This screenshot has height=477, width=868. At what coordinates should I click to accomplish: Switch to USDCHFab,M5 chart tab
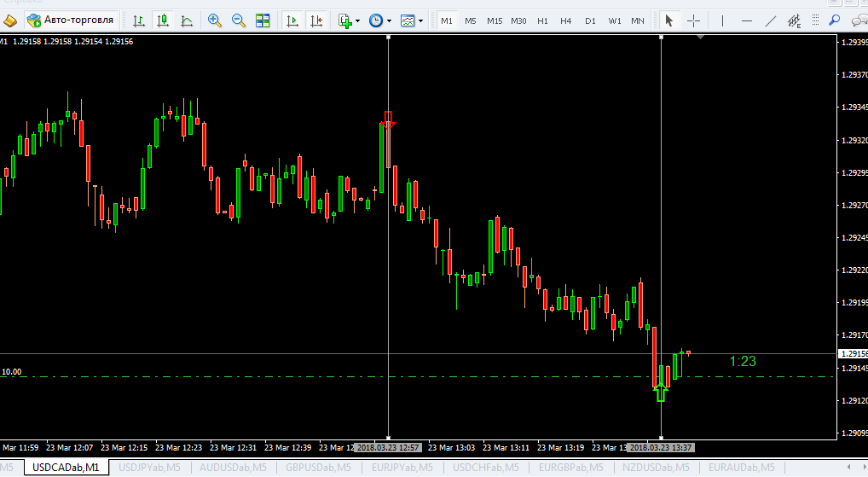(x=485, y=467)
